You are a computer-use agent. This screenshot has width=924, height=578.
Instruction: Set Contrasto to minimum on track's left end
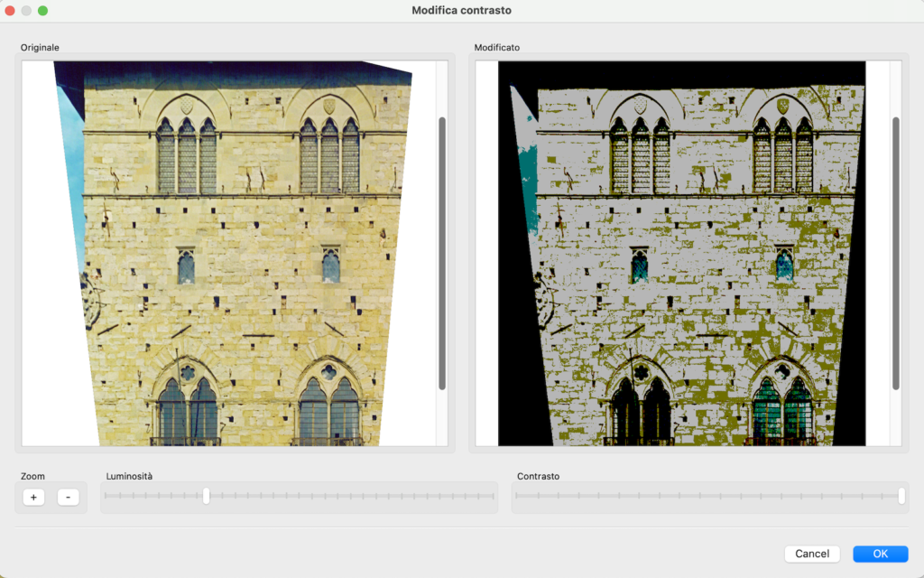coord(516,496)
